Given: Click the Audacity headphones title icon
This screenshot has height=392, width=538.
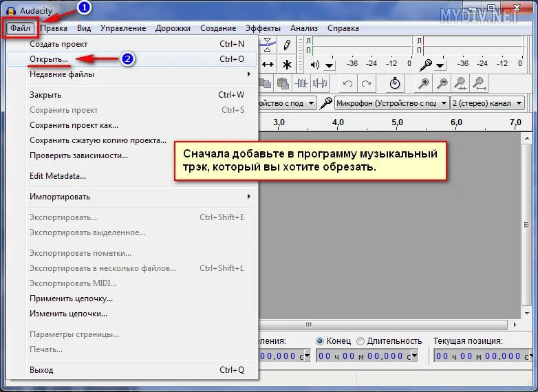Looking at the screenshot, I should pos(11,11).
